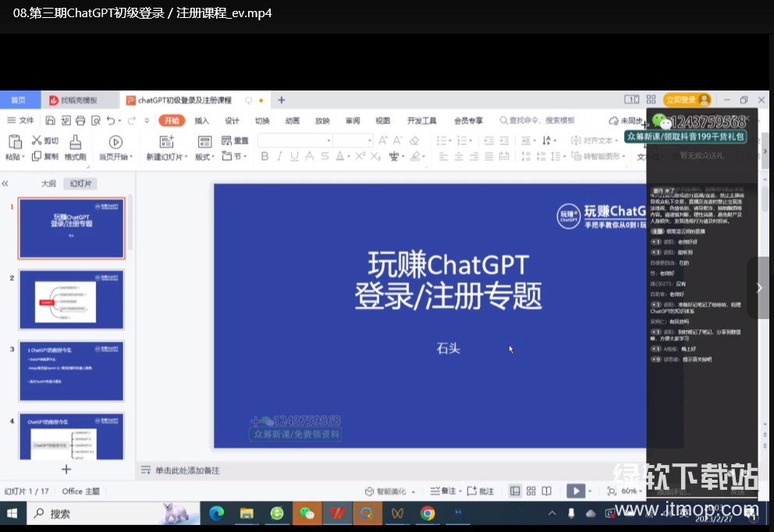The height and width of the screenshot is (532, 774).
Task: Click the fit-to-window zoom icon
Action: pyautogui.click(x=612, y=491)
